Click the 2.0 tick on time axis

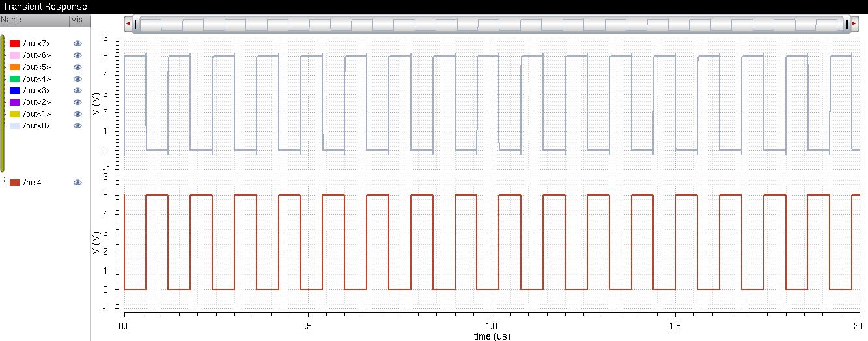859,325
